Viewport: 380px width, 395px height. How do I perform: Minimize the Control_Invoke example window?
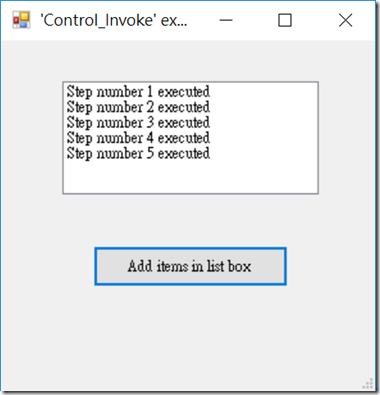click(x=226, y=20)
